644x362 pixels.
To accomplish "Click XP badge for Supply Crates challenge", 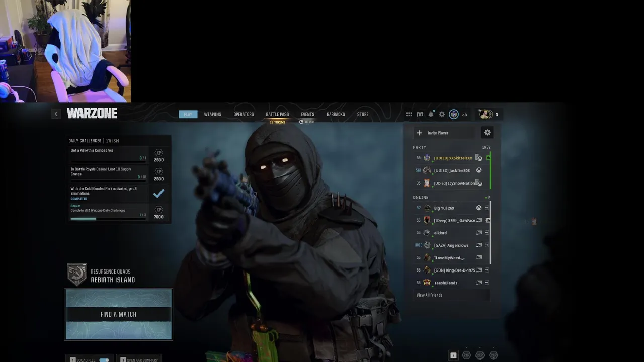I will [158, 172].
